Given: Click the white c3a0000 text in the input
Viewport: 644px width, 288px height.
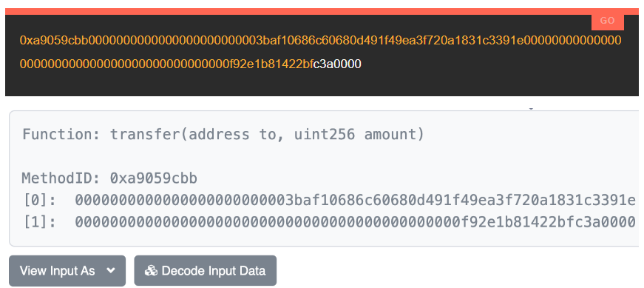Looking at the screenshot, I should [337, 64].
